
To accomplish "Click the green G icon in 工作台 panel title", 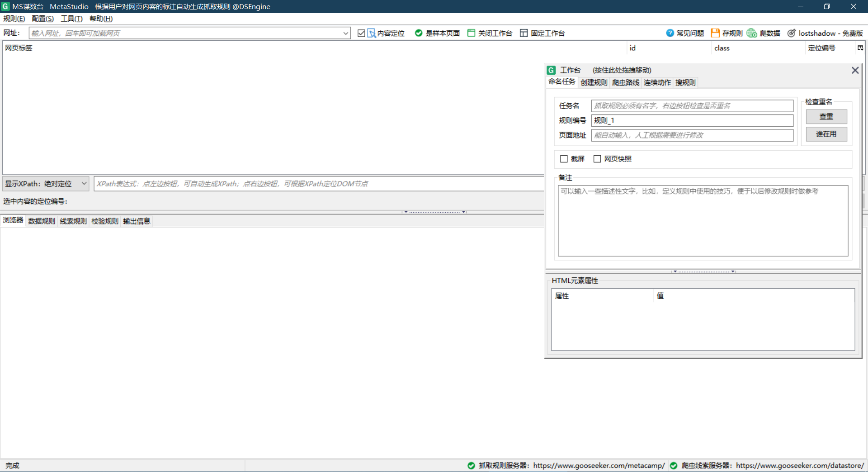I will (551, 70).
